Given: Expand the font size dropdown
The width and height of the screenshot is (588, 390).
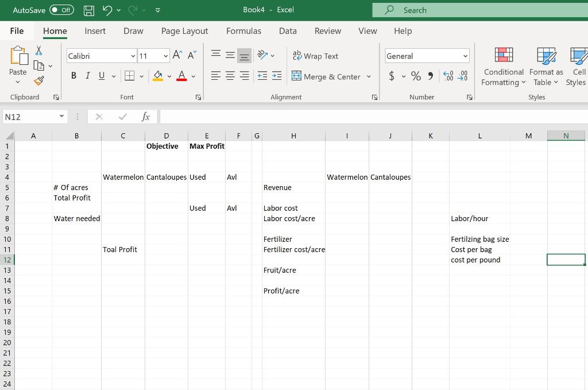Looking at the screenshot, I should [x=166, y=56].
